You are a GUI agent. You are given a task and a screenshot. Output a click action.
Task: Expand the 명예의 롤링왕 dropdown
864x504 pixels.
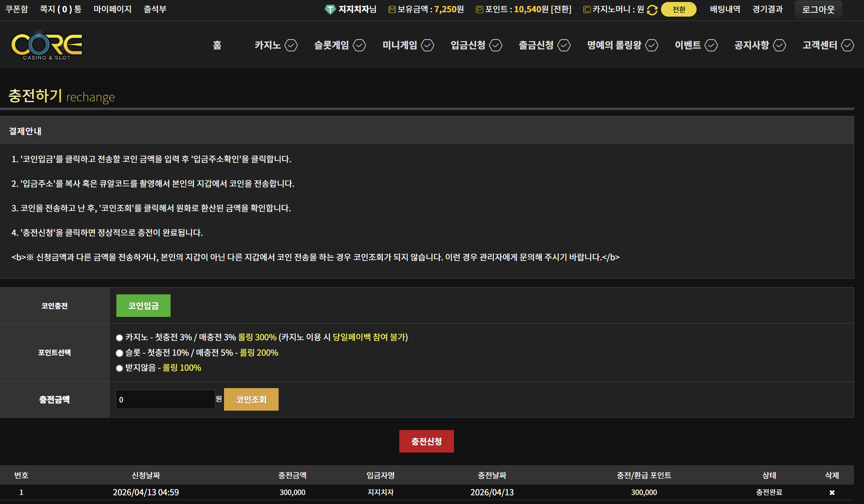(651, 45)
